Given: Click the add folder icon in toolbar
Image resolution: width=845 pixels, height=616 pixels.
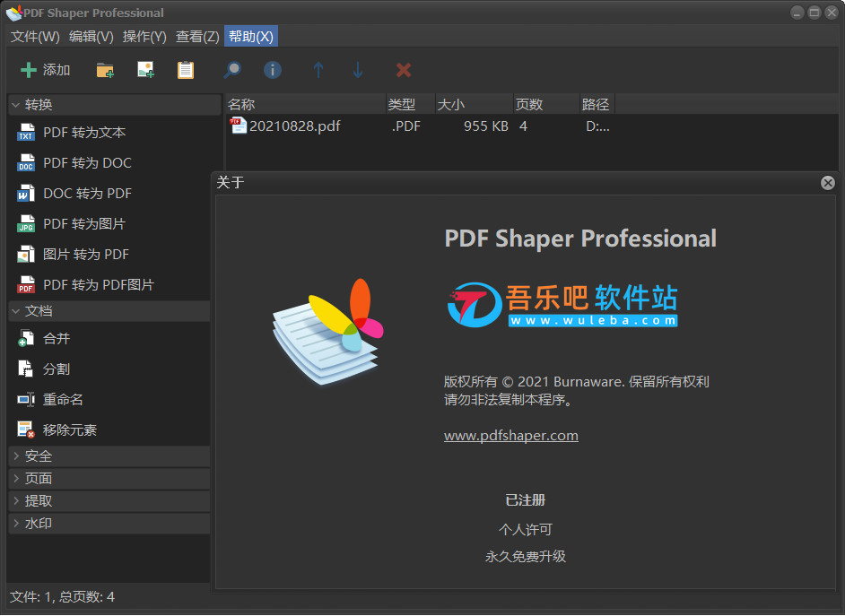Looking at the screenshot, I should (x=105, y=70).
